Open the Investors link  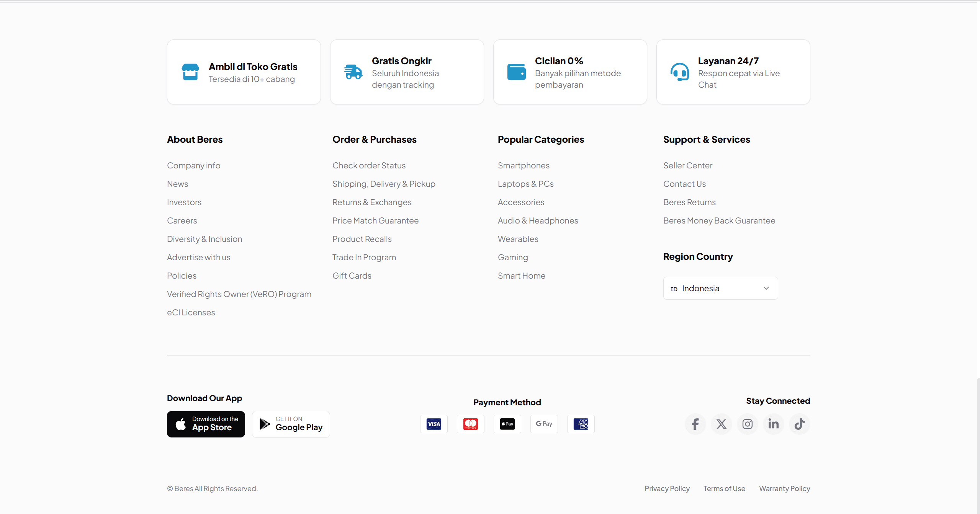(x=184, y=202)
